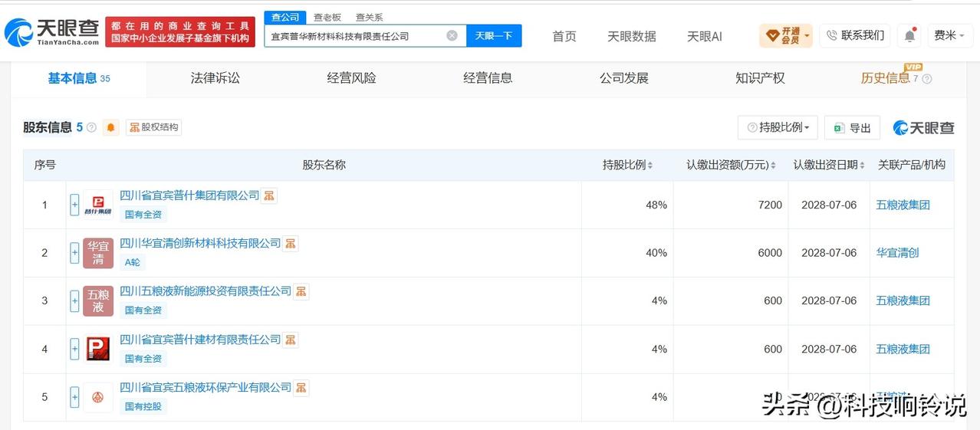Viewport: 980px width, 430px height.
Task: Open the 持股比例 dropdown filter button
Action: tap(778, 127)
